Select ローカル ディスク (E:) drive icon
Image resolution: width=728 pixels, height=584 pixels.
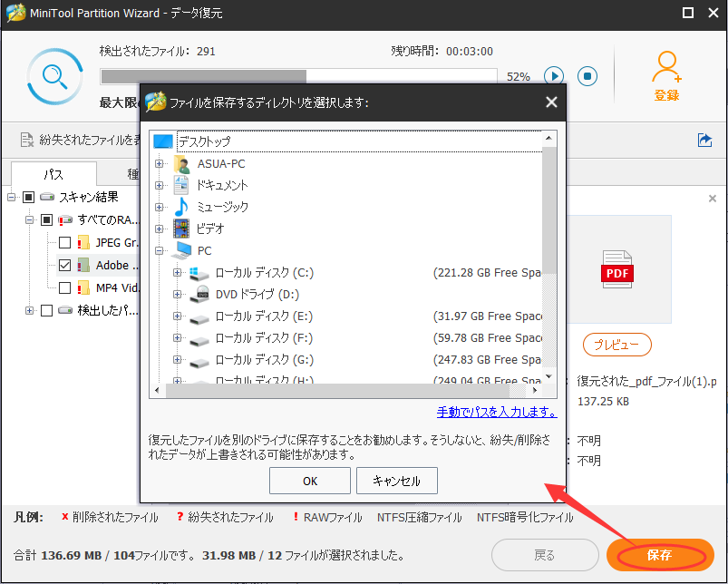tap(199, 318)
